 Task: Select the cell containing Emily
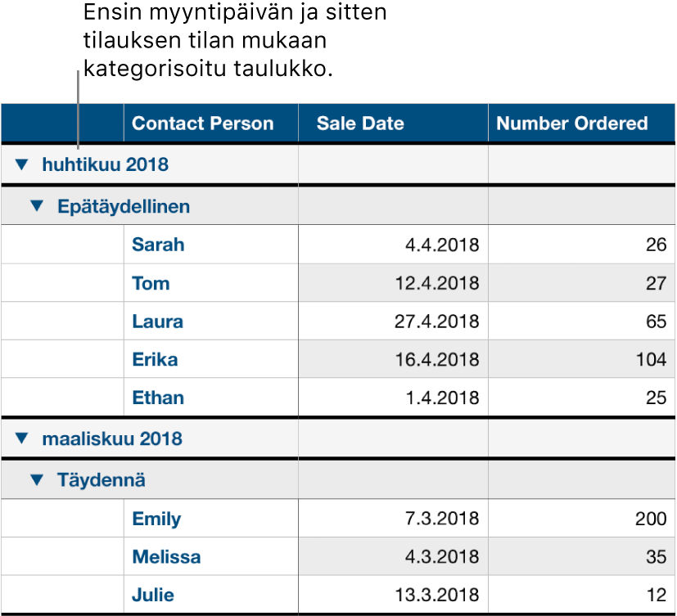(156, 519)
